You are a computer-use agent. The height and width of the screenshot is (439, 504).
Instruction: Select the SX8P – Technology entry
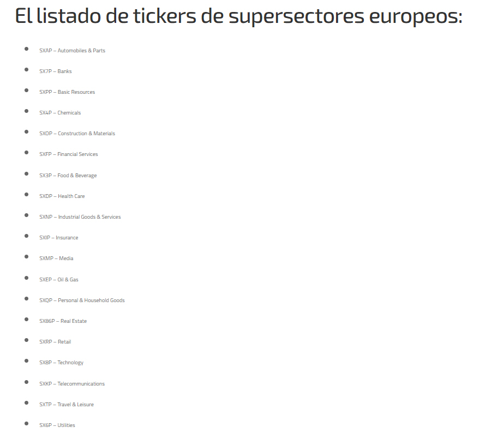pos(61,363)
